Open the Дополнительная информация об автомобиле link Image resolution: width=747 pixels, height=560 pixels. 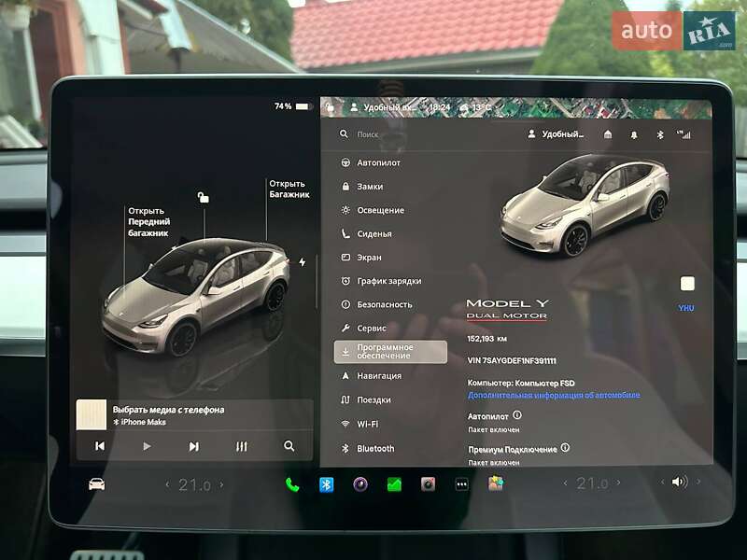(x=554, y=396)
